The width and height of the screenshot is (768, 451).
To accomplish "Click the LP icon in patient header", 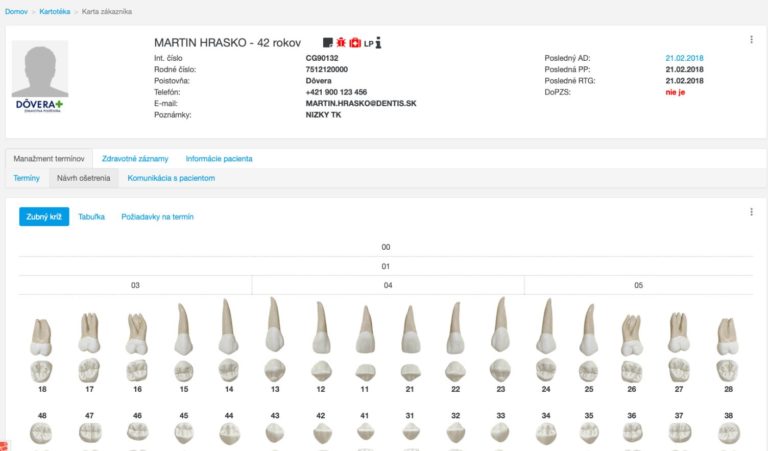I will pos(368,44).
